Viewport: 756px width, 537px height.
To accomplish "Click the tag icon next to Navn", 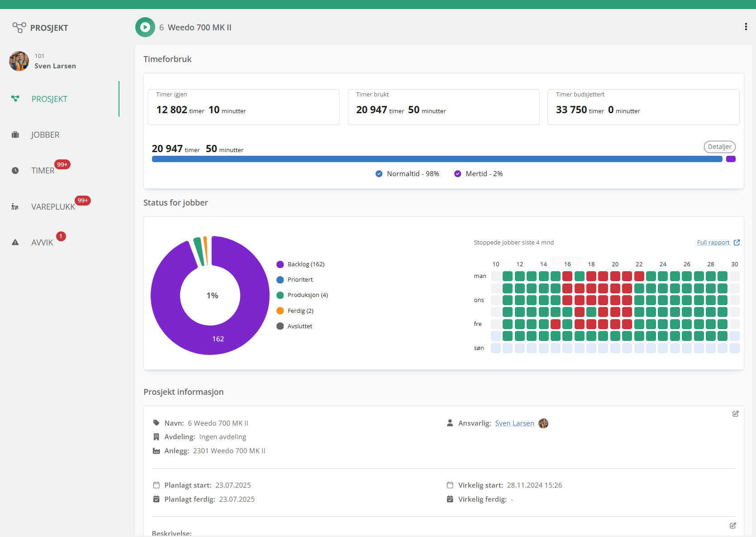I will [157, 423].
